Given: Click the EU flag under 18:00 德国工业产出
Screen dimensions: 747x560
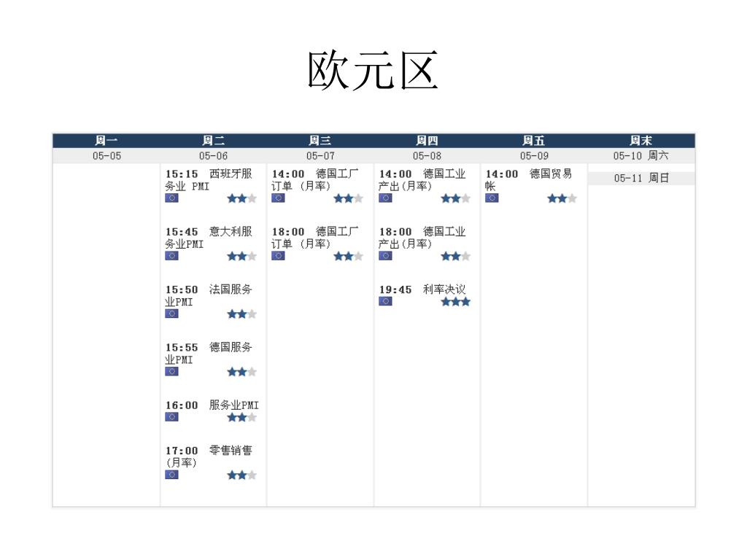Looking at the screenshot, I should (x=385, y=256).
